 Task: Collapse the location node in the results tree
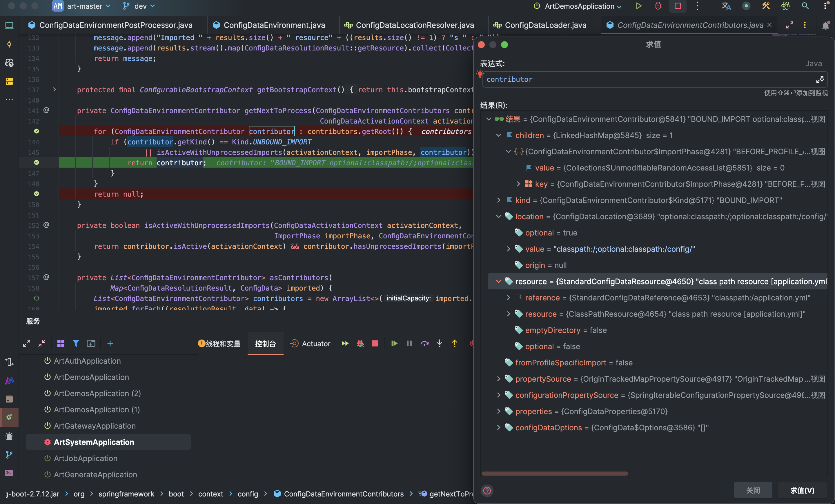(x=498, y=217)
